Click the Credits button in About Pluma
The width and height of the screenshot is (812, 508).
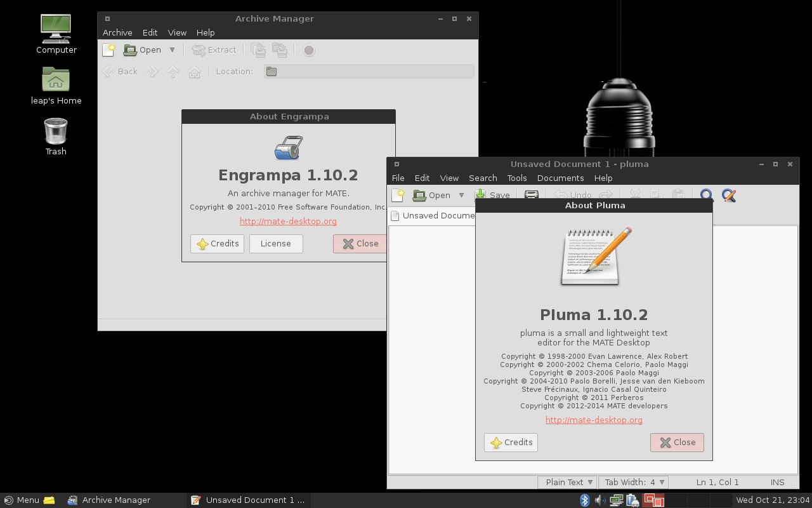511,443
